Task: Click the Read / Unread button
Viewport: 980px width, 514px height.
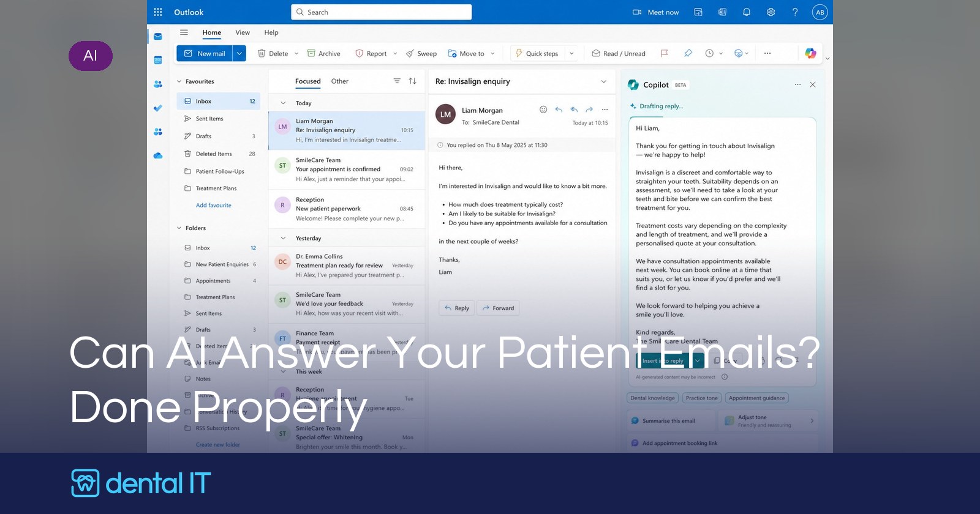Action: pos(619,54)
